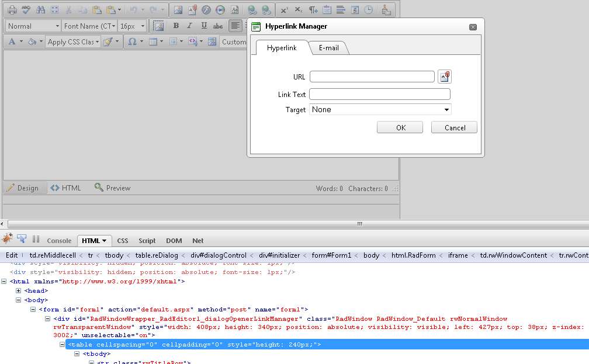Click the URL input field
Image resolution: width=589 pixels, height=364 pixels.
[372, 77]
